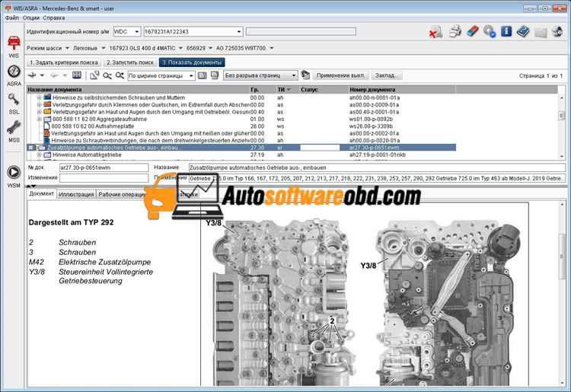
Task: Click the document list vertical scrollbar
Action: tap(562, 126)
